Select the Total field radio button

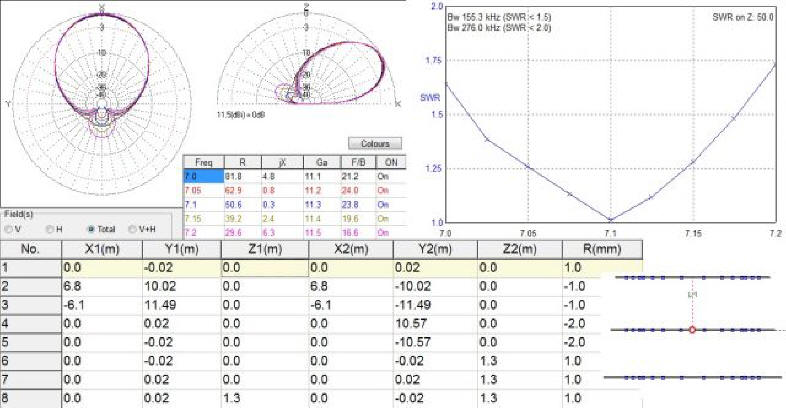click(91, 229)
